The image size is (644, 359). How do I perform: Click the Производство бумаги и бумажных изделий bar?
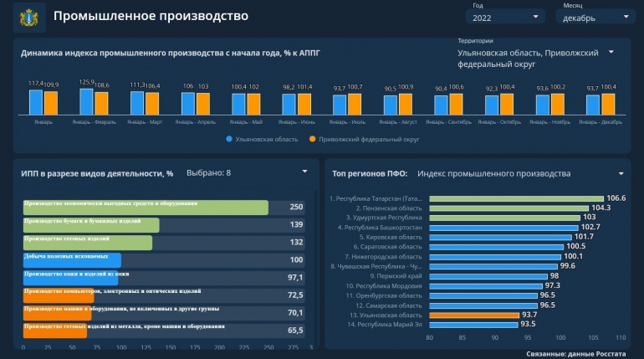point(90,225)
